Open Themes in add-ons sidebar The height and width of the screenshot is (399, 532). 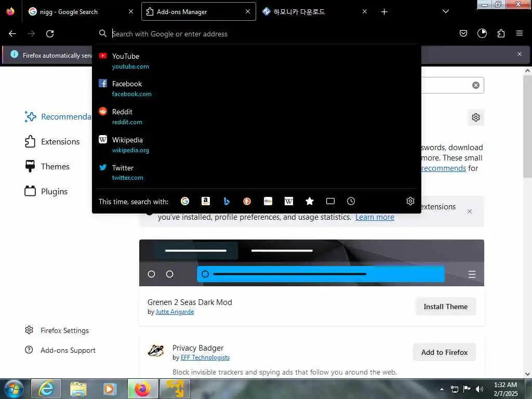(47, 167)
